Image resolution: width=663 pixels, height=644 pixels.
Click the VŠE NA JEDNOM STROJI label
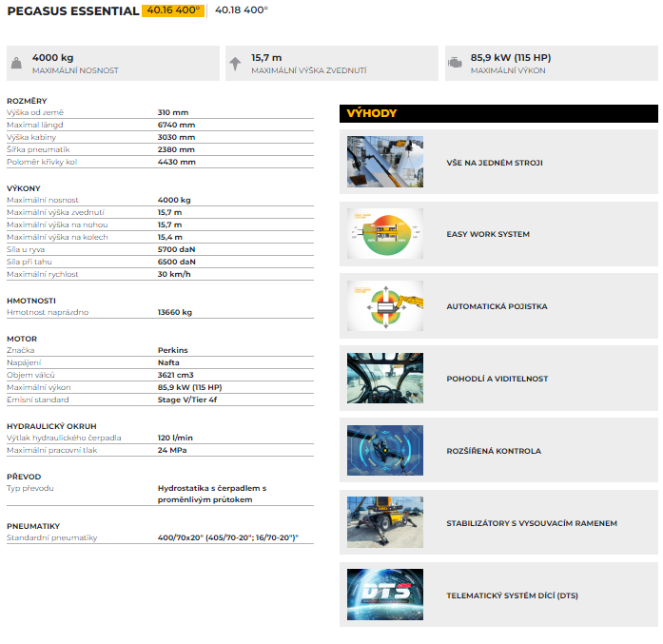[x=495, y=163]
